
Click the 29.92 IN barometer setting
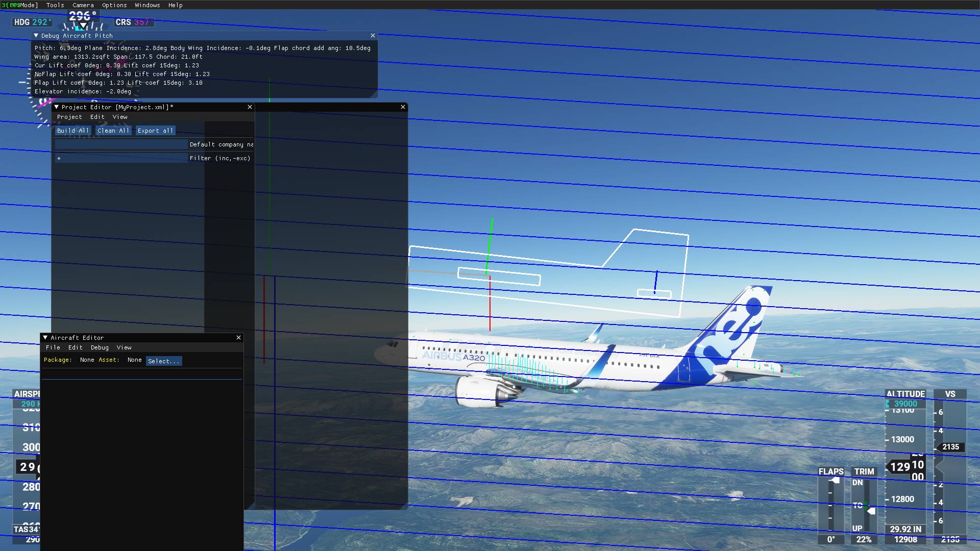coord(905,529)
